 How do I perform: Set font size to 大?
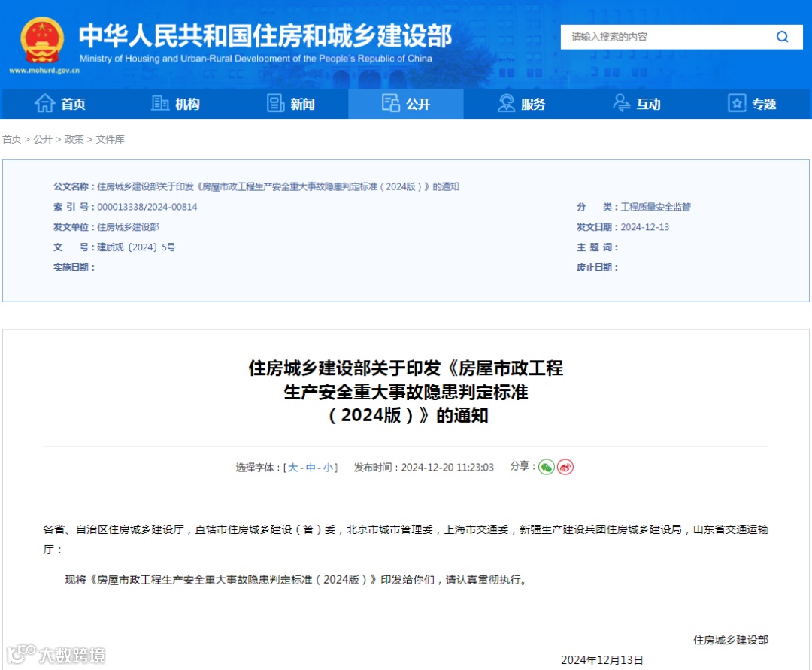click(292, 468)
